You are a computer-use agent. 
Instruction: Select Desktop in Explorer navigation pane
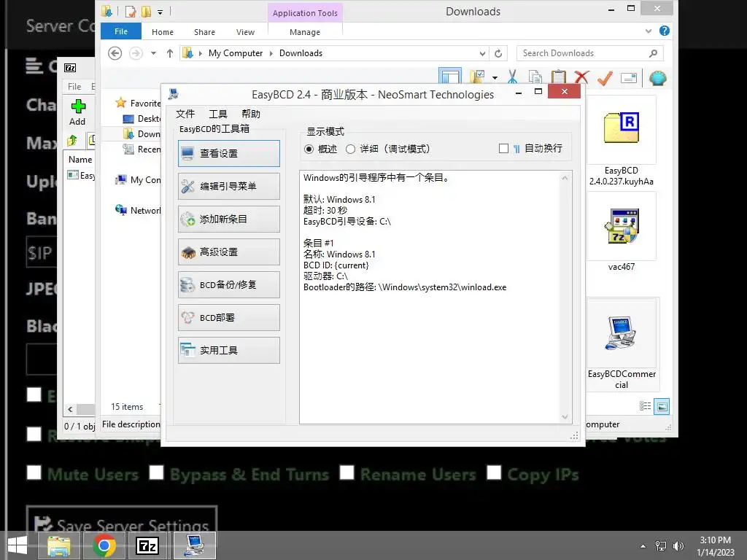tap(142, 119)
